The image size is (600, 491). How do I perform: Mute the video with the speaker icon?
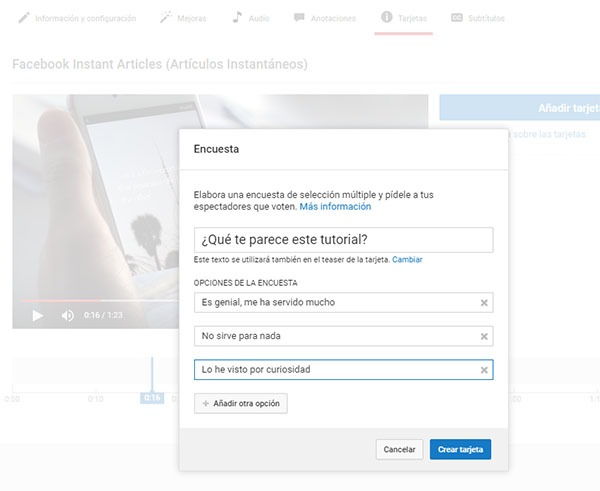(x=68, y=315)
